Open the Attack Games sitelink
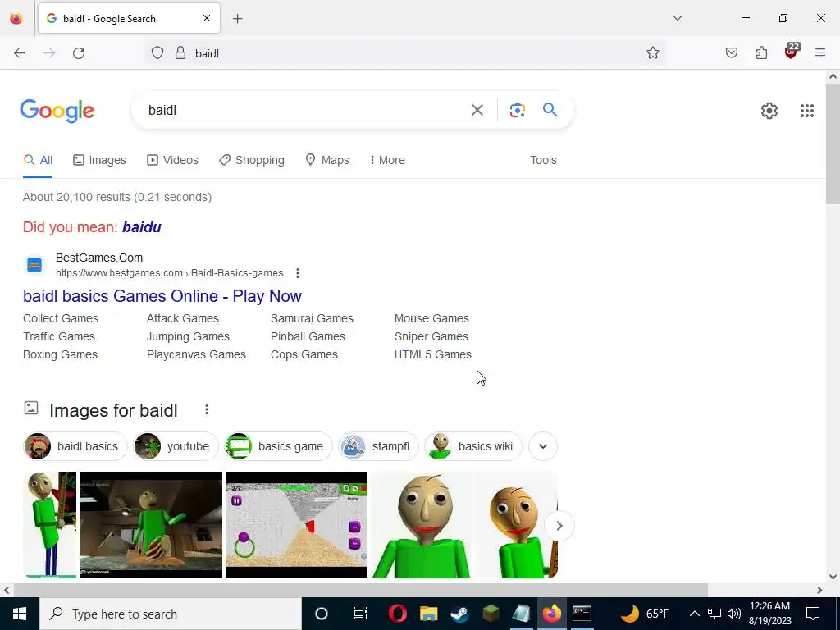The height and width of the screenshot is (630, 840). point(183,318)
